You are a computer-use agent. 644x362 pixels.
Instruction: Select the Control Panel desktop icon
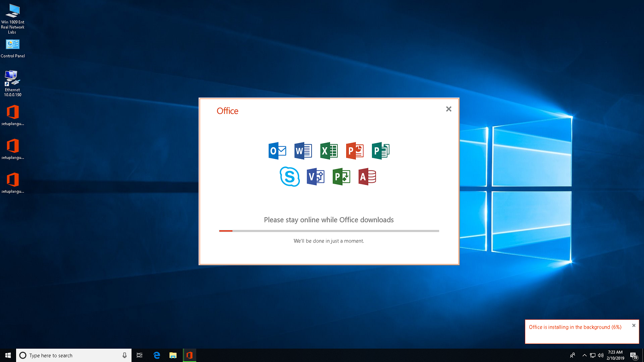(12, 49)
